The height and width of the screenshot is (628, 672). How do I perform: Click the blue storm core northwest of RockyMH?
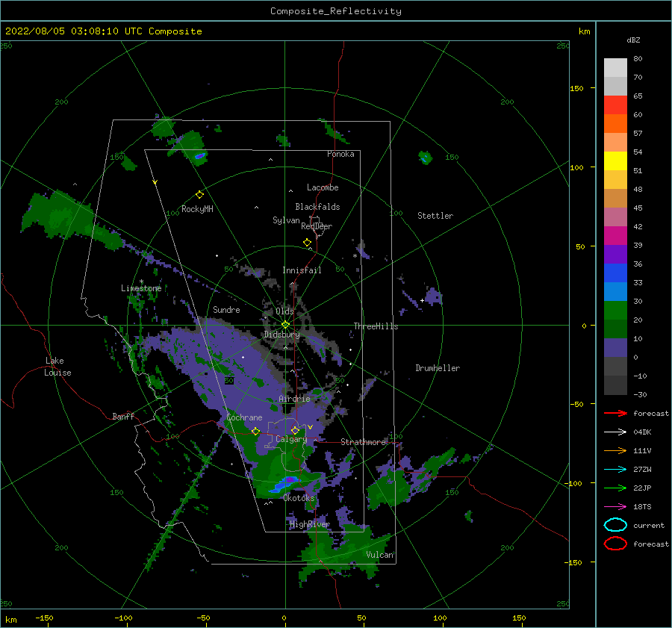pyautogui.click(x=199, y=156)
